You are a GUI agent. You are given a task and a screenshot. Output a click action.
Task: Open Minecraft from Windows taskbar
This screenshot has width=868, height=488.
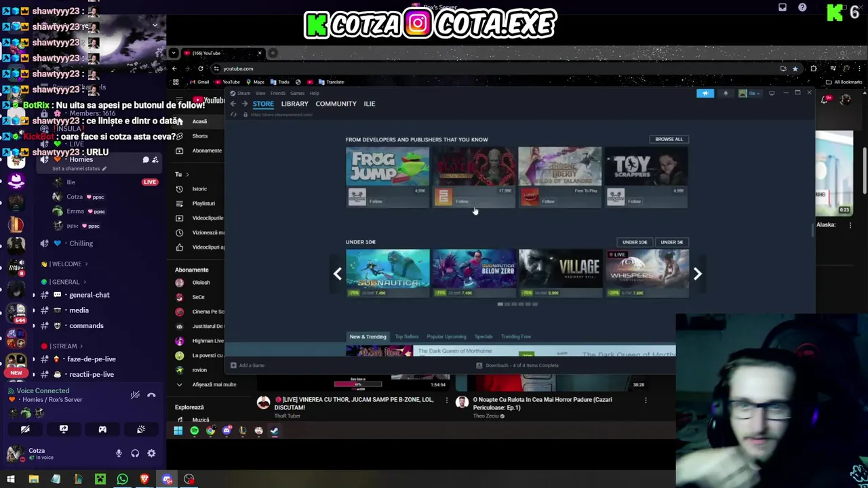click(100, 480)
